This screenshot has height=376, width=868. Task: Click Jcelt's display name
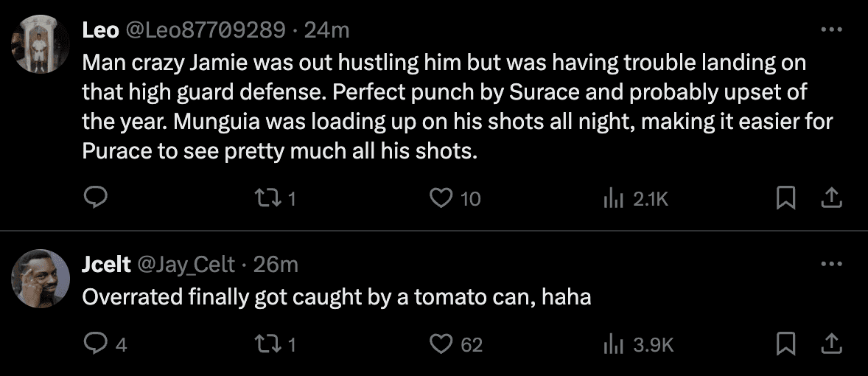pyautogui.click(x=106, y=264)
